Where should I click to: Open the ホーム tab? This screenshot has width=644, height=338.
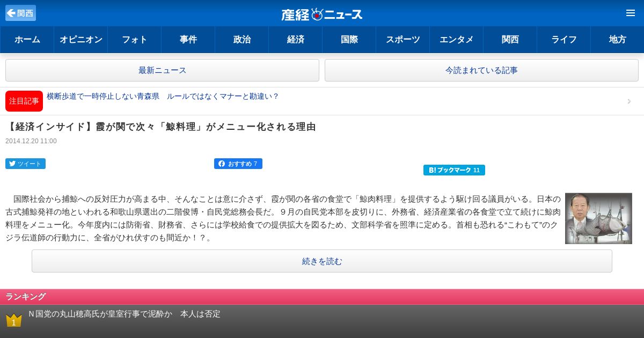[27, 40]
